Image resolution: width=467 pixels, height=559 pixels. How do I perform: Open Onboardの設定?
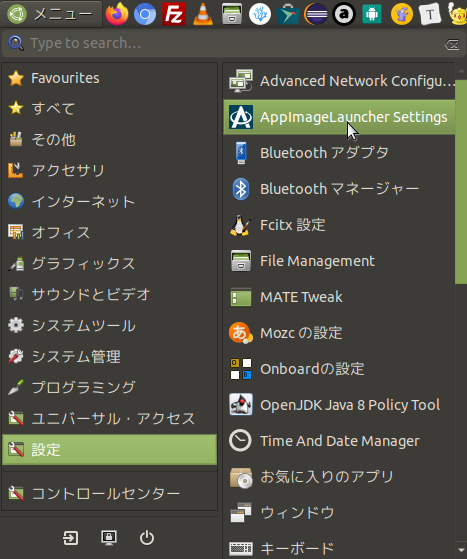point(339,369)
